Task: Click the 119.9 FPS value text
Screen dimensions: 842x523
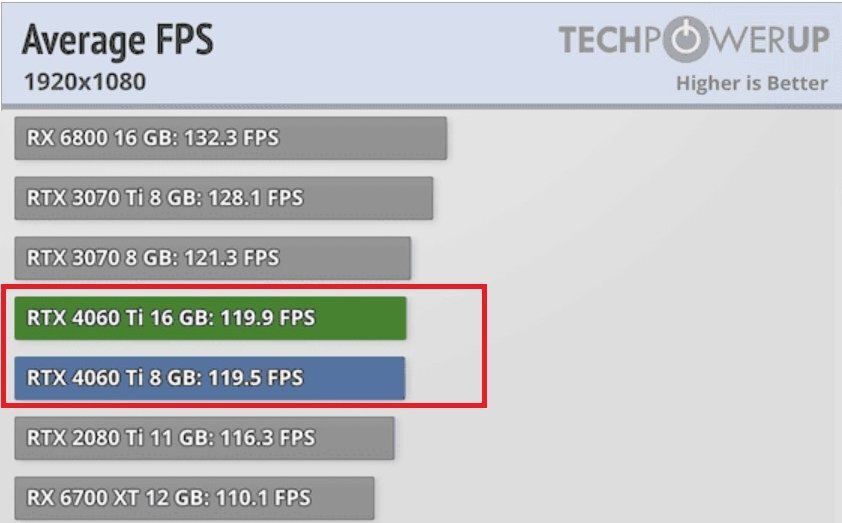Action: [x=267, y=318]
